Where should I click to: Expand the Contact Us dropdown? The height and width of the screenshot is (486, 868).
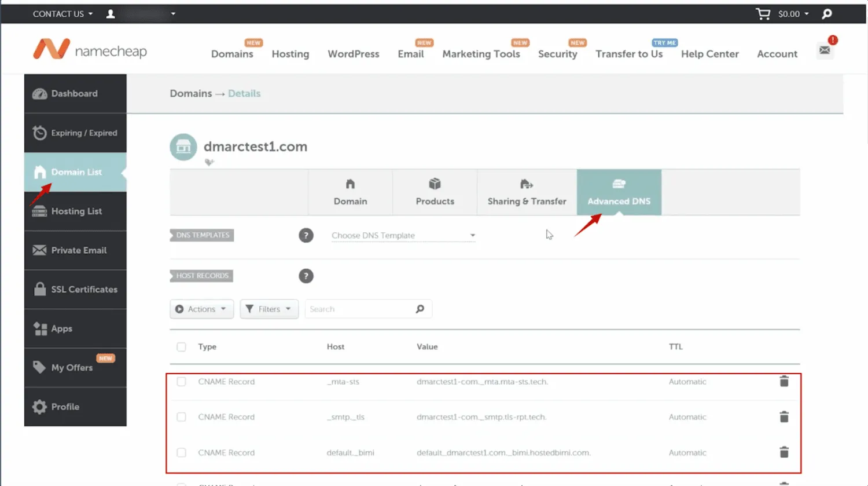pos(62,14)
